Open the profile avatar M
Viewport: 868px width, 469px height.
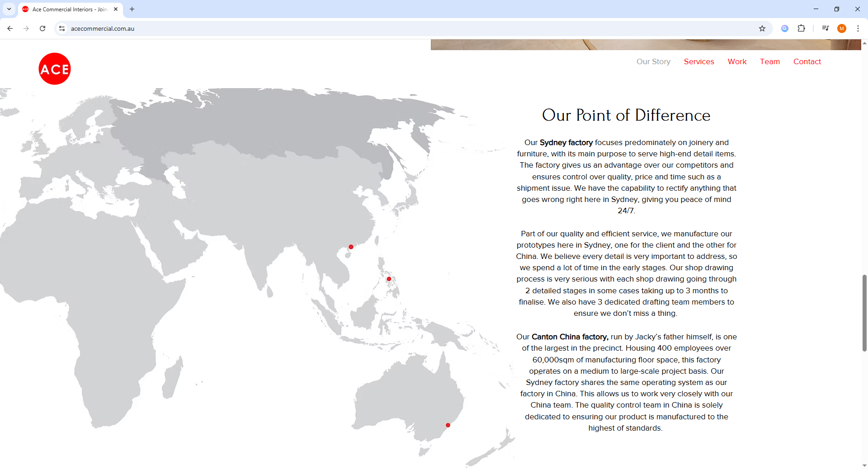(x=842, y=28)
